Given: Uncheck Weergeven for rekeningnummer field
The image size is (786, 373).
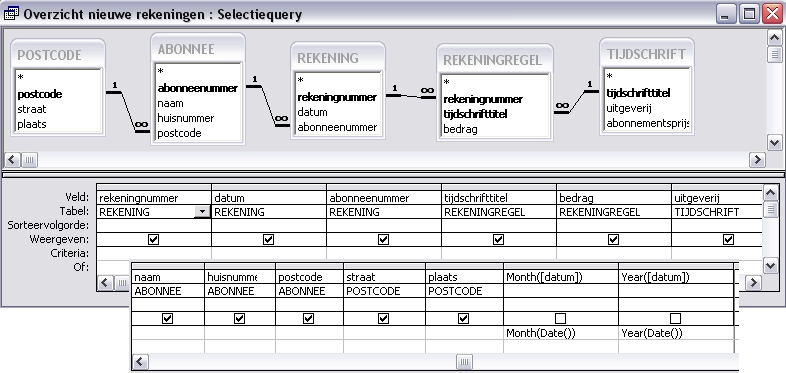Looking at the screenshot, I should [x=153, y=240].
